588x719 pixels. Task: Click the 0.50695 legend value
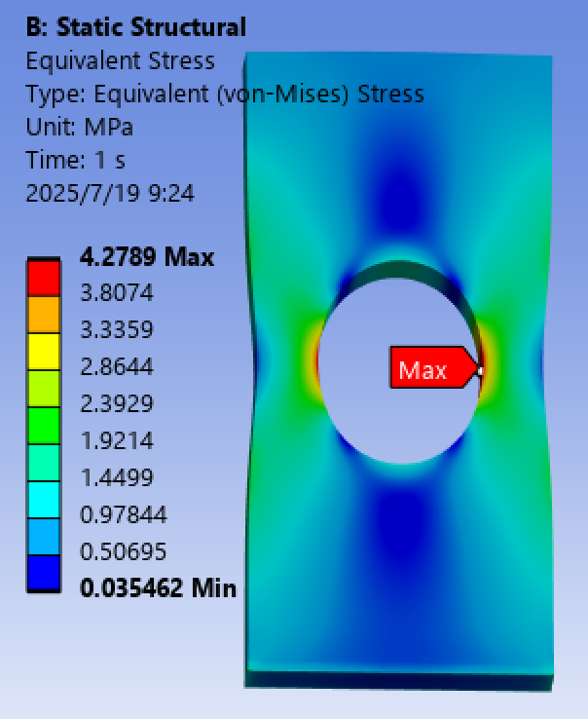click(x=123, y=551)
